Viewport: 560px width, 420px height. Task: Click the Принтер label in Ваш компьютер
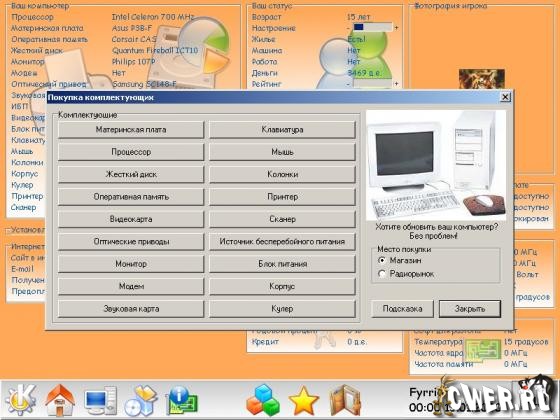27,196
